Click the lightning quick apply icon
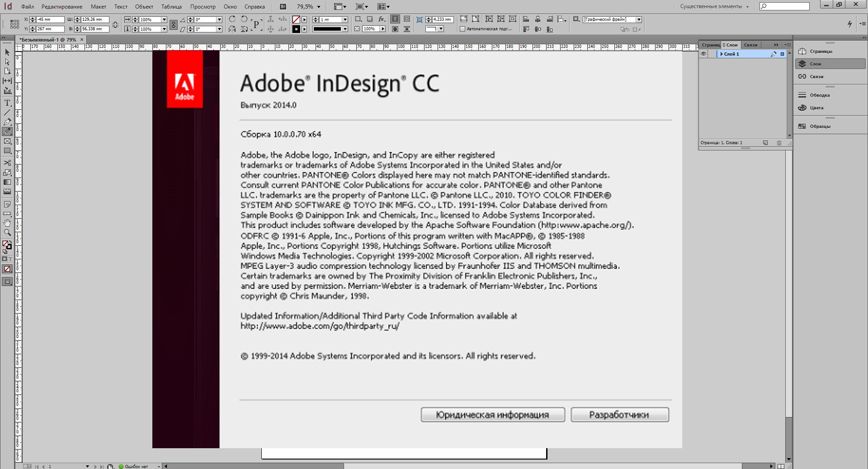 (x=850, y=24)
